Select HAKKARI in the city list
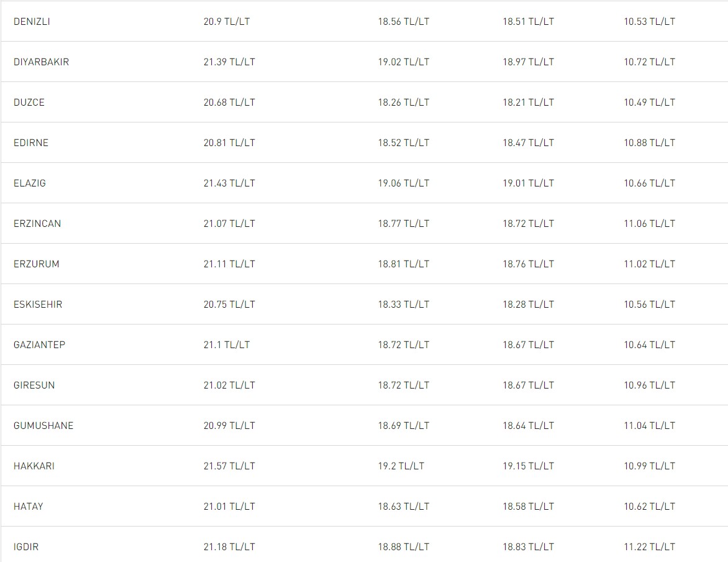 [34, 466]
